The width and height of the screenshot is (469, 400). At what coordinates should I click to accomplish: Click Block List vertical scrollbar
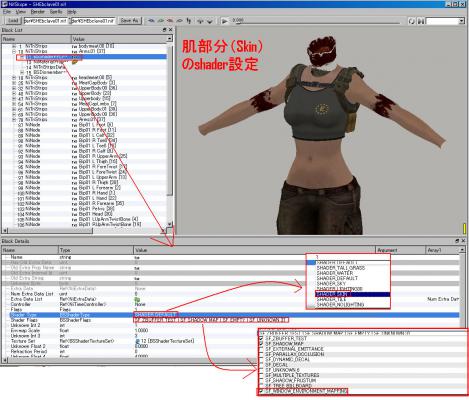pyautogui.click(x=170, y=133)
